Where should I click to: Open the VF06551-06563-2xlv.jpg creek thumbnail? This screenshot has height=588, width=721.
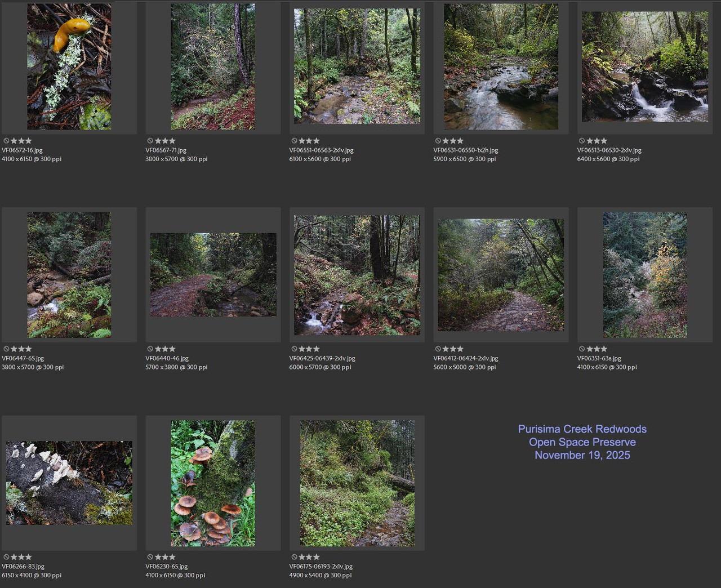tap(357, 66)
